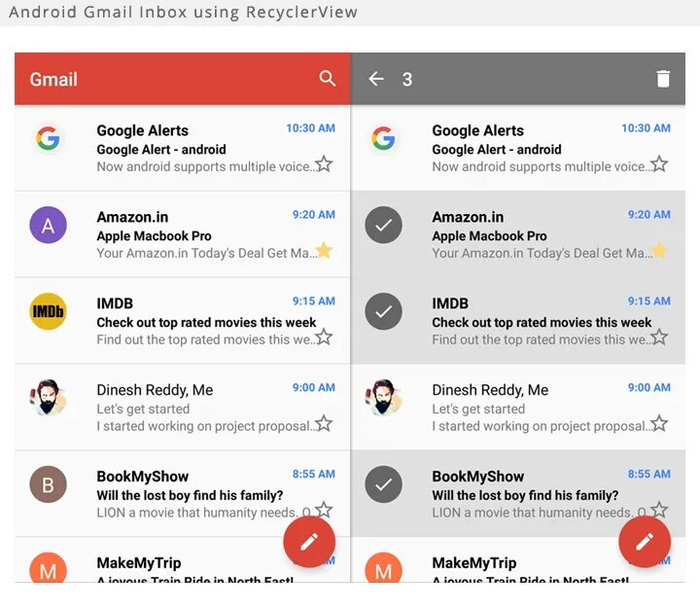Screen dimensions: 700x607
Task: Tap Dinesh Reddy's profile photo in right screen
Action: [383, 398]
